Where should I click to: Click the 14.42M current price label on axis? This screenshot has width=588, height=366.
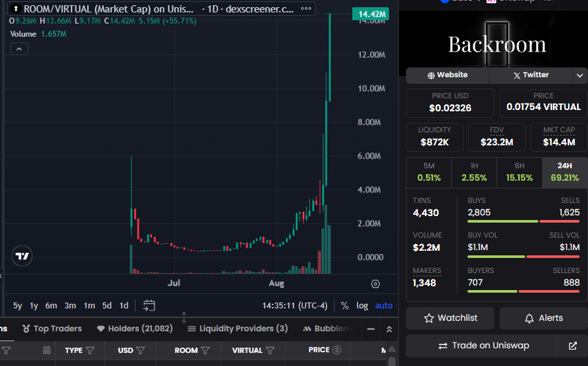coord(371,14)
